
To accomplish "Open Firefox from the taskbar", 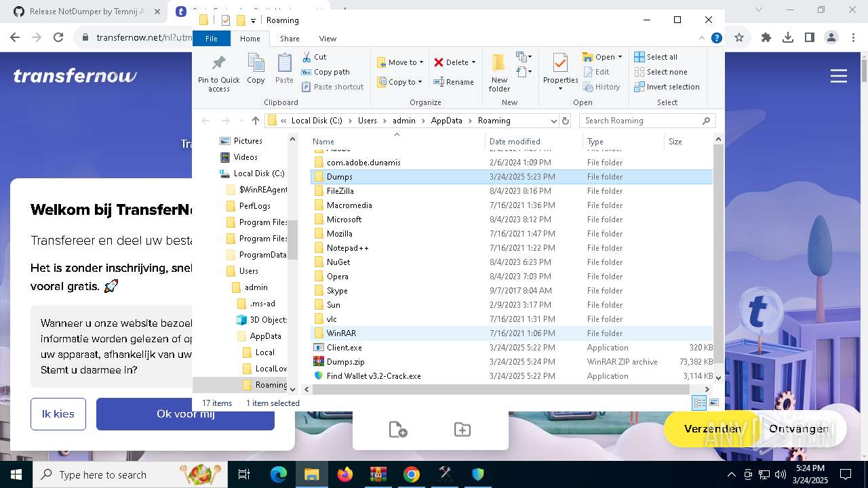I will click(345, 474).
